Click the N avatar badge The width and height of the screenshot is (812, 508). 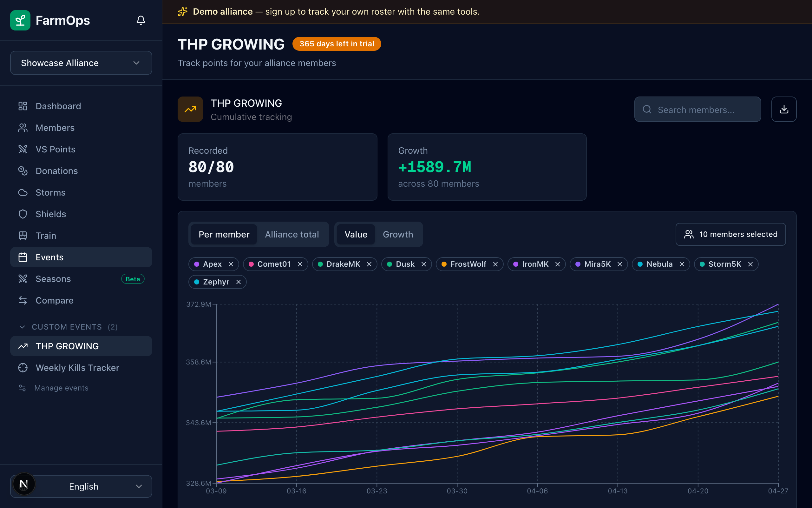(24, 484)
